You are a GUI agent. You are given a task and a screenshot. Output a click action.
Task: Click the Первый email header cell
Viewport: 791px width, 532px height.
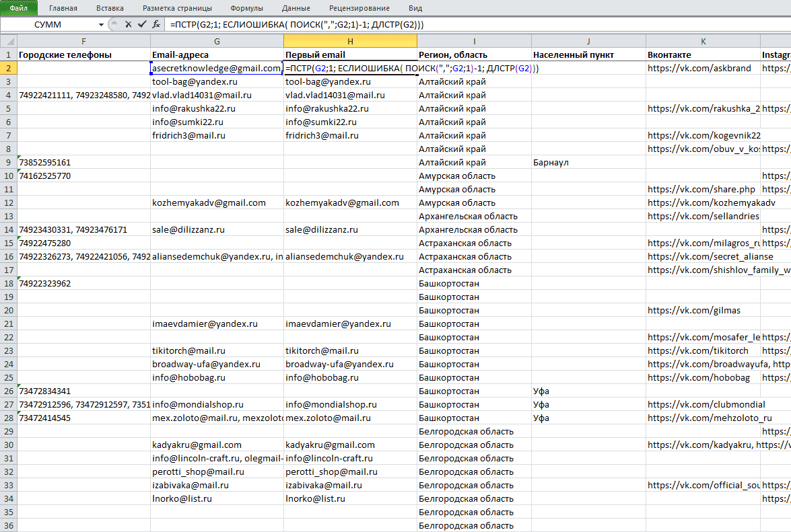click(x=350, y=55)
